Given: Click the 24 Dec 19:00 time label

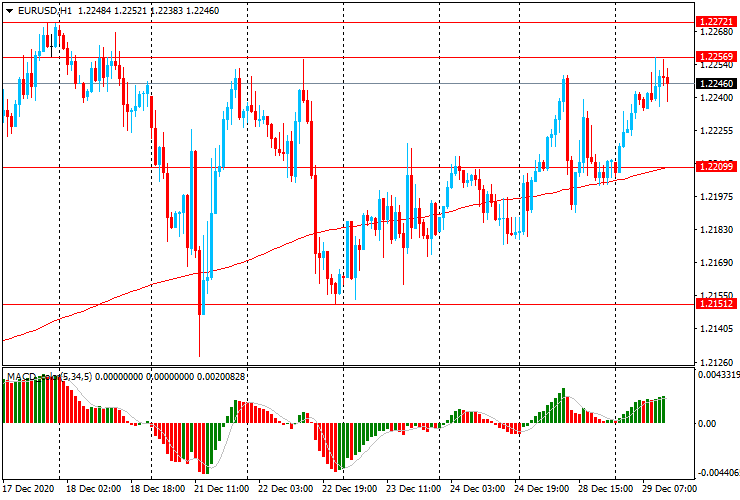Looking at the screenshot, I should coord(543,491).
